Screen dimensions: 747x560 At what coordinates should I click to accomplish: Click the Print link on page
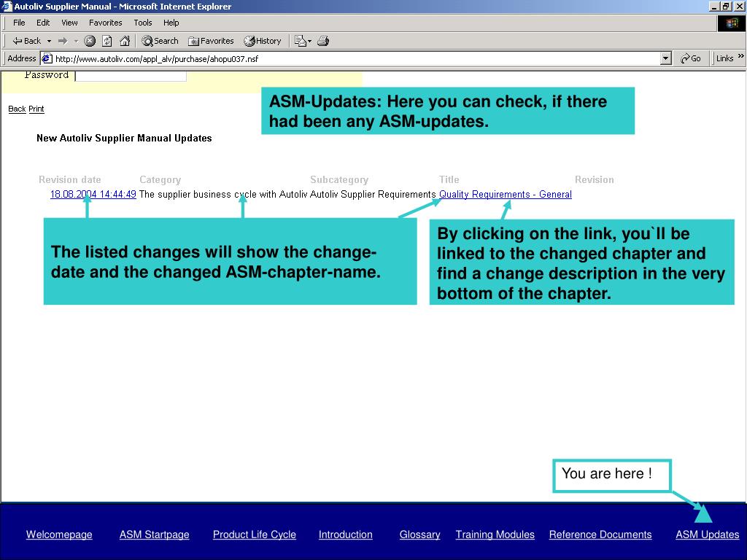point(36,109)
